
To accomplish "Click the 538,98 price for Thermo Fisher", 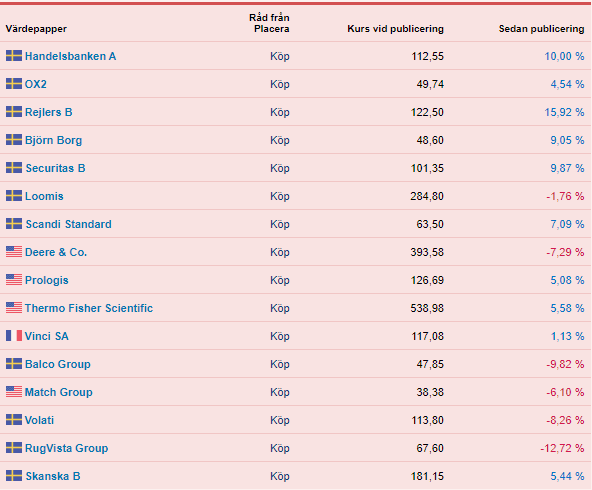I will pyautogui.click(x=427, y=308).
